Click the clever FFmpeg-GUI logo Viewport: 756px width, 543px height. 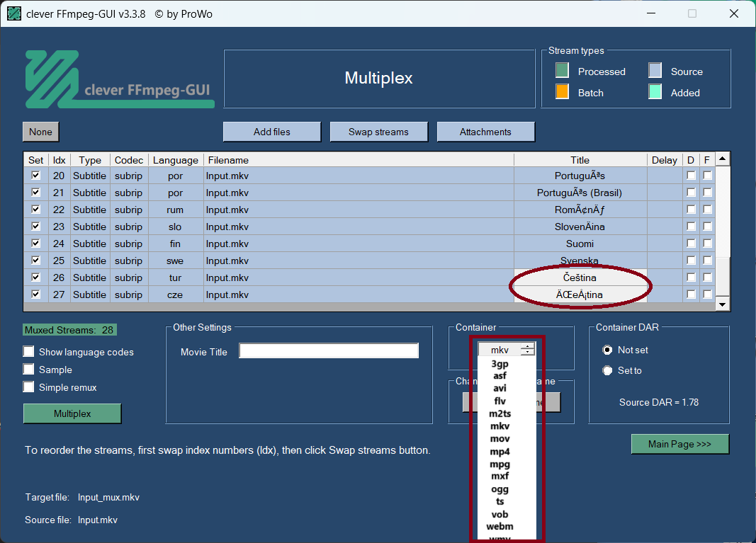(x=120, y=79)
